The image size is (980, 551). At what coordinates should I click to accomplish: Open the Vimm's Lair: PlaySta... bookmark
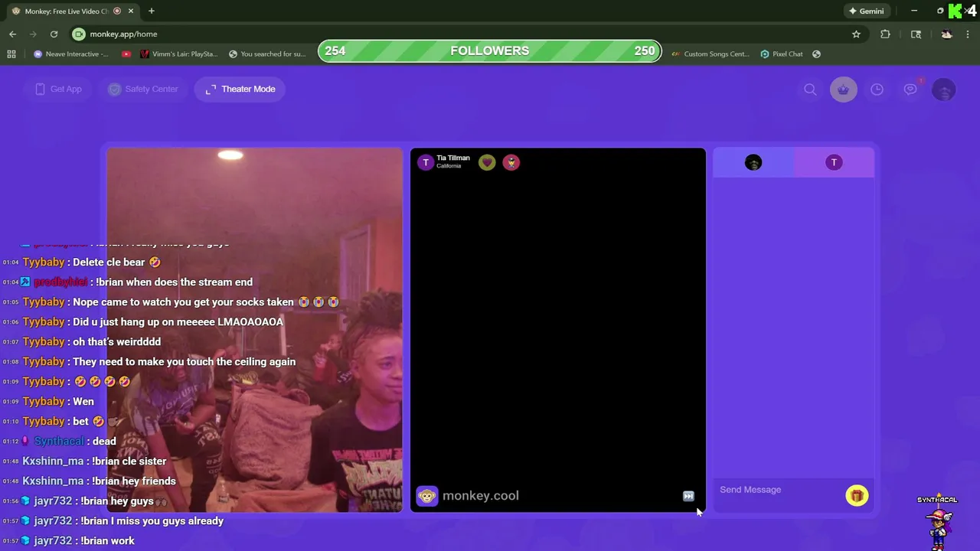click(179, 54)
